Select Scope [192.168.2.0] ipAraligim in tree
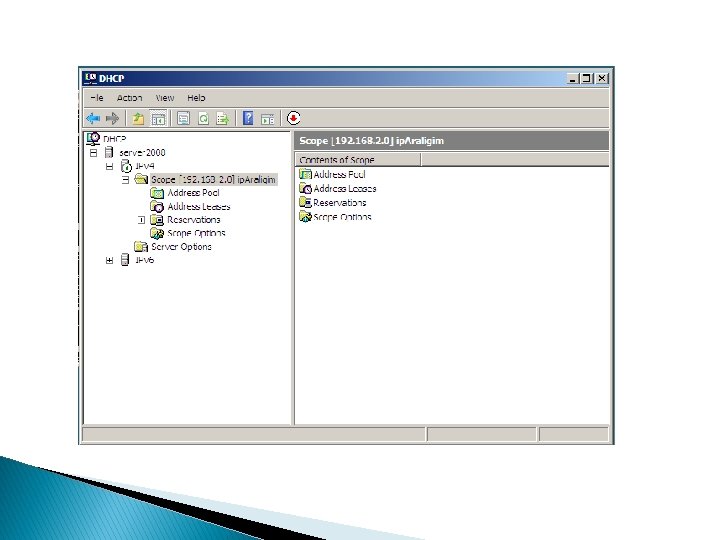720x540 pixels. click(x=214, y=180)
